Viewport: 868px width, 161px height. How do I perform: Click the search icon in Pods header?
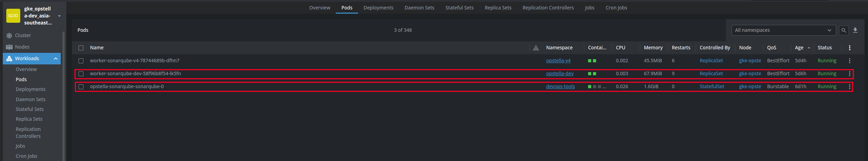point(844,30)
